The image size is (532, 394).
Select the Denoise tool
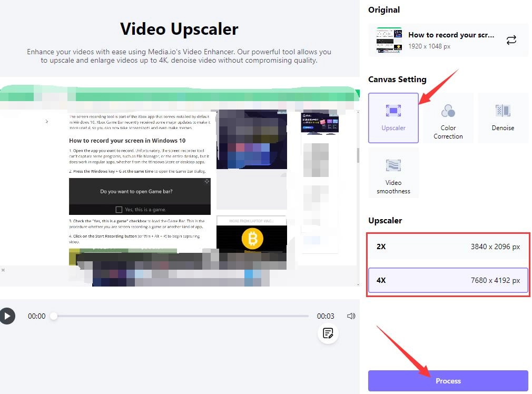click(x=503, y=117)
